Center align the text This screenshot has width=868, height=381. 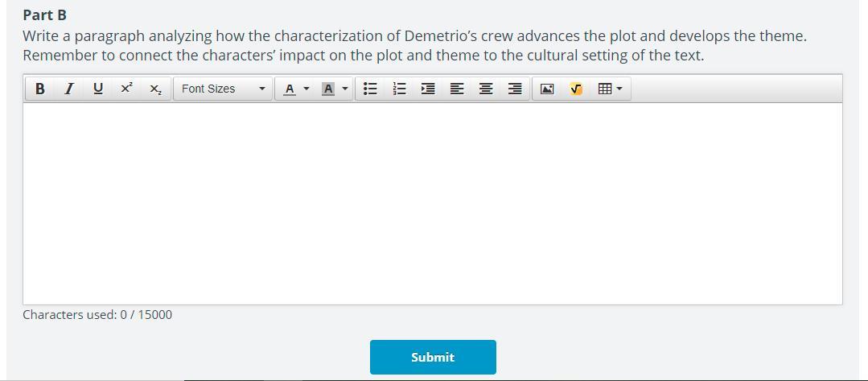(x=486, y=89)
